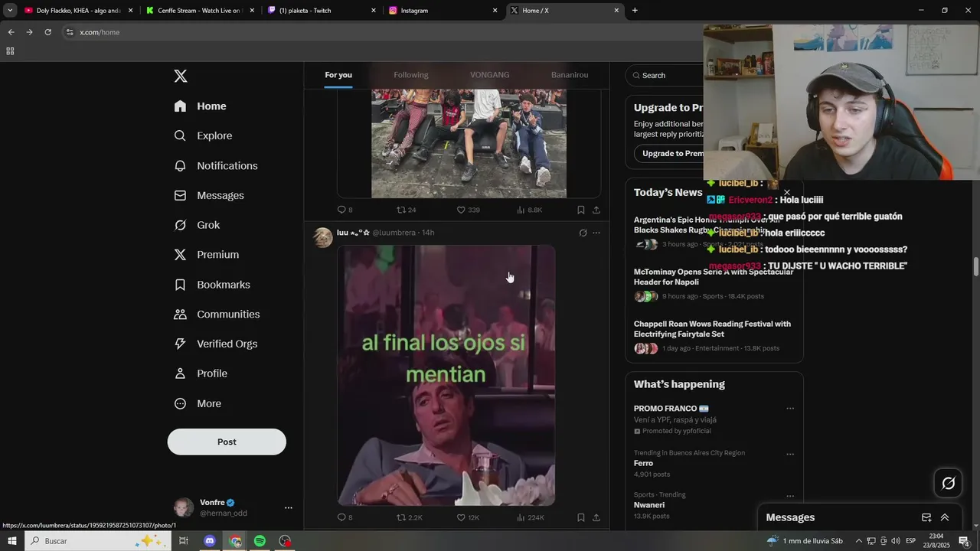This screenshot has width=980, height=551.
Task: Expand the More sidebar menu
Action: click(x=198, y=403)
